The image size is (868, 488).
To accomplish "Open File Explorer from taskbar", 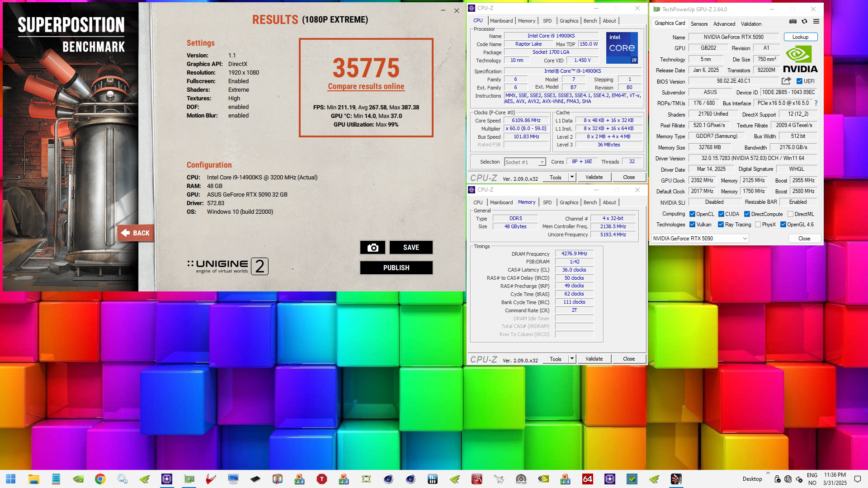I will coord(34,479).
